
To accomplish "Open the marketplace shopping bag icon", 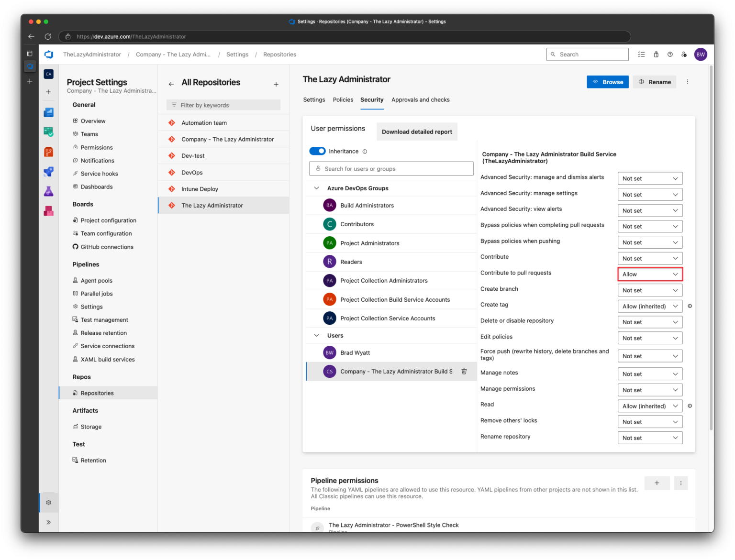I will coord(656,55).
